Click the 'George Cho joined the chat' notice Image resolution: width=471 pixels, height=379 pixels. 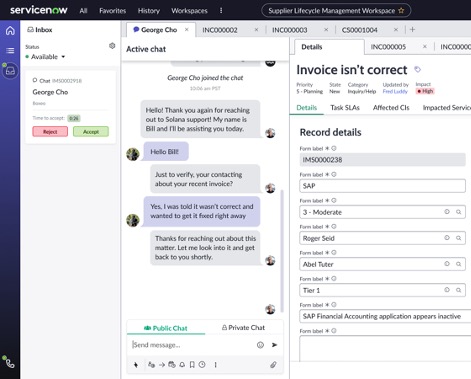205,78
